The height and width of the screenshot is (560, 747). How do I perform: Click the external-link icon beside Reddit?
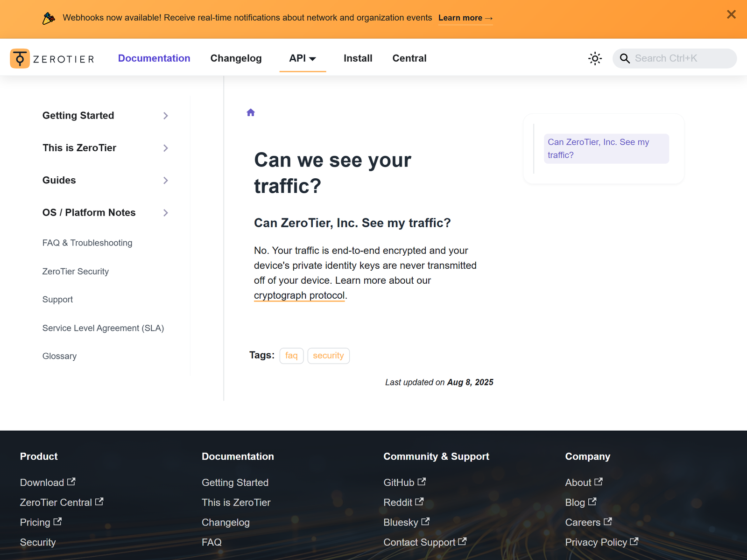[x=419, y=502]
